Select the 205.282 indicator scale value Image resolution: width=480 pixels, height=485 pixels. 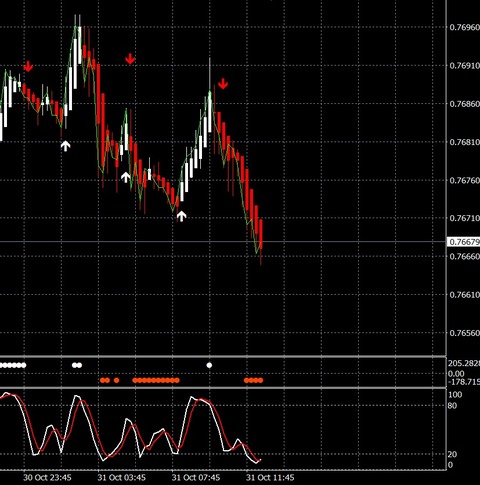(464, 363)
